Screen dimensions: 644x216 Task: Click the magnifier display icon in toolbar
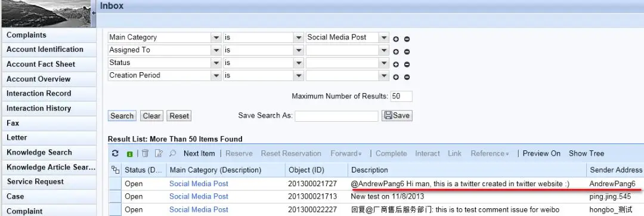pyautogui.click(x=172, y=153)
